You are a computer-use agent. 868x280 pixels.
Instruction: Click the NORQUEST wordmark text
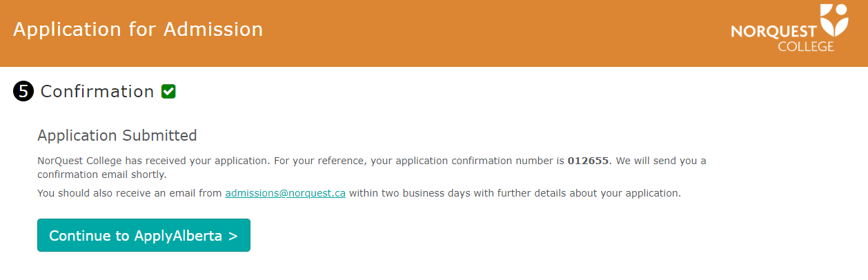click(x=773, y=32)
